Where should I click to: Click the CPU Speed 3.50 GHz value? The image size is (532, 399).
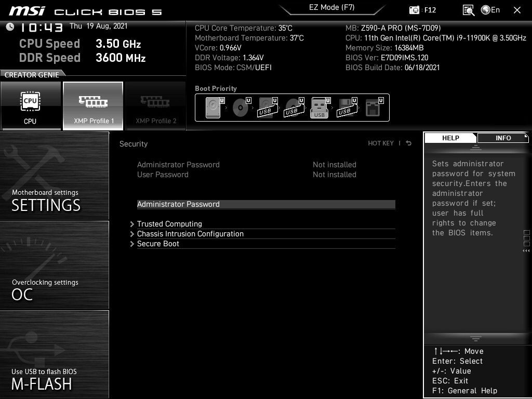pos(118,44)
